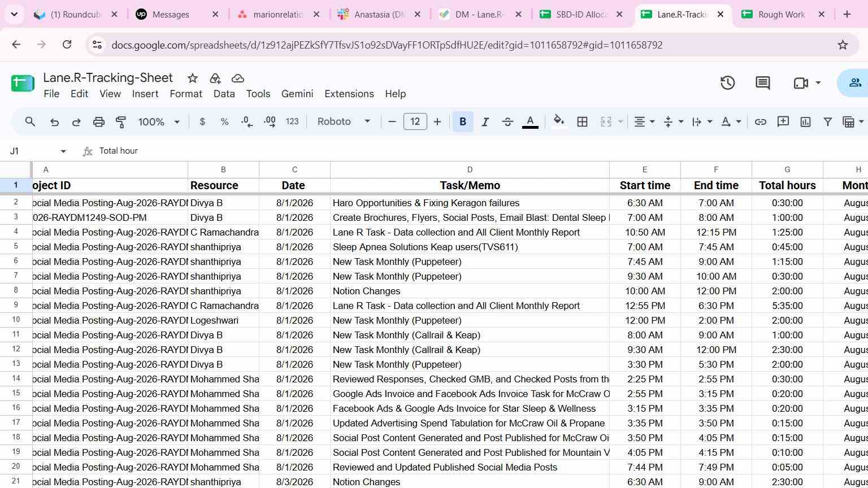The height and width of the screenshot is (488, 868).
Task: Open the comments panel icon
Action: tap(763, 83)
